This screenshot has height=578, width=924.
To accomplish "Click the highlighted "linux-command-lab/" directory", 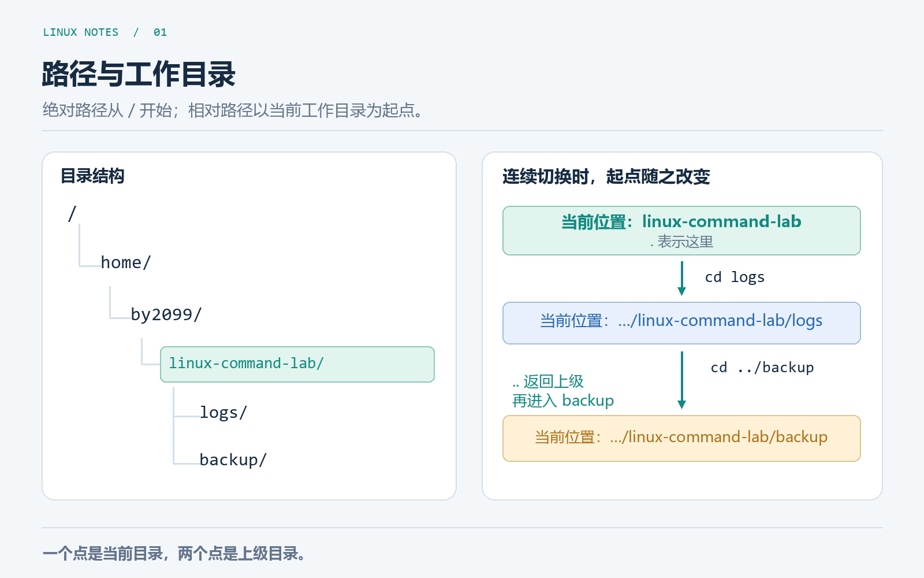I will pos(297,364).
